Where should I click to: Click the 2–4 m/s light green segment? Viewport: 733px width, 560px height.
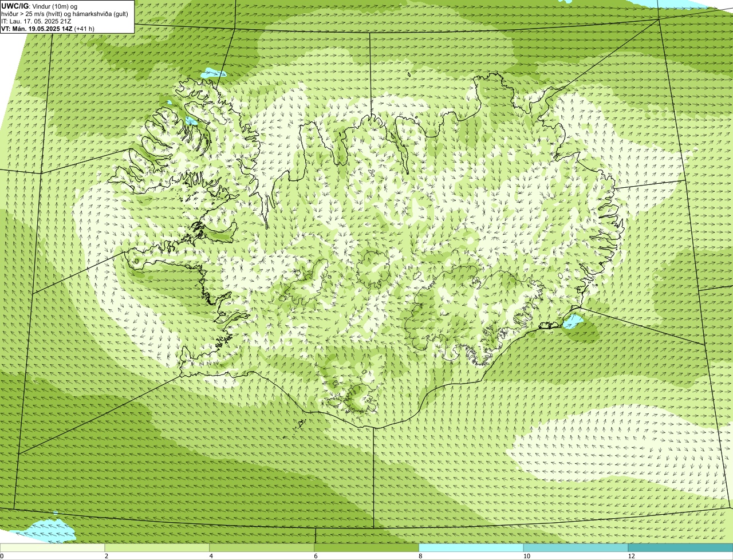click(x=157, y=548)
